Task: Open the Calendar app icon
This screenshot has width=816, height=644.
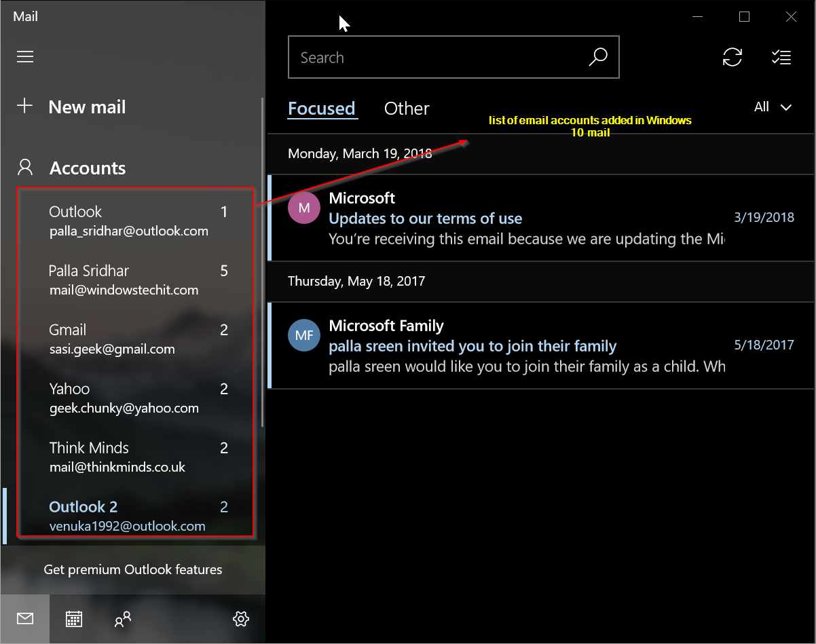Action: (74, 619)
